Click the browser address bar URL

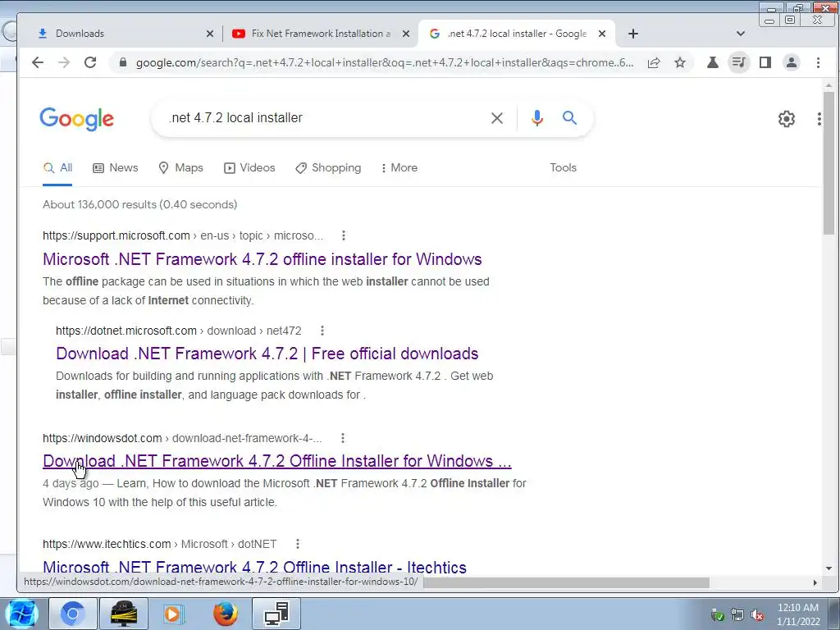pos(385,62)
